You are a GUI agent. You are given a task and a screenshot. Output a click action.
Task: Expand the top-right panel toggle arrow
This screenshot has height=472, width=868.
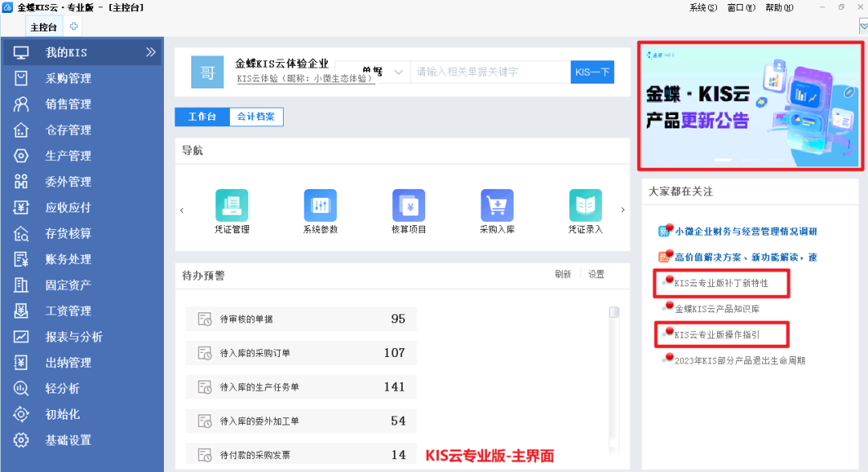tap(863, 26)
